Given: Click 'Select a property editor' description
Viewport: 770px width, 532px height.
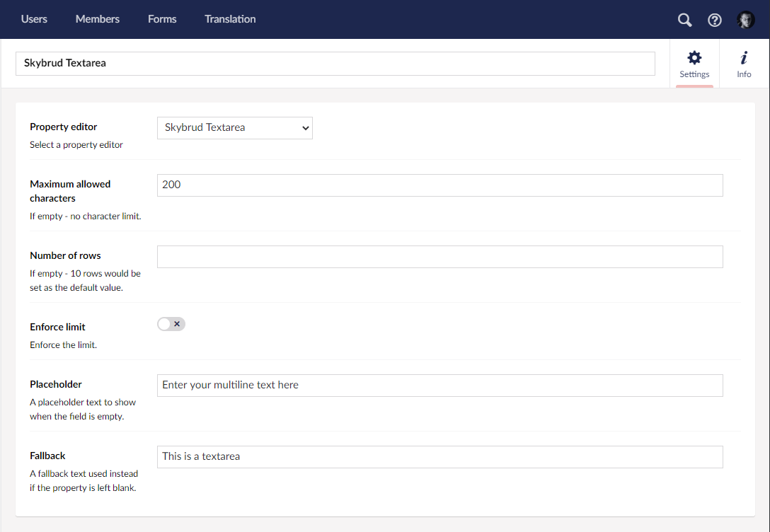Looking at the screenshot, I should tap(76, 145).
